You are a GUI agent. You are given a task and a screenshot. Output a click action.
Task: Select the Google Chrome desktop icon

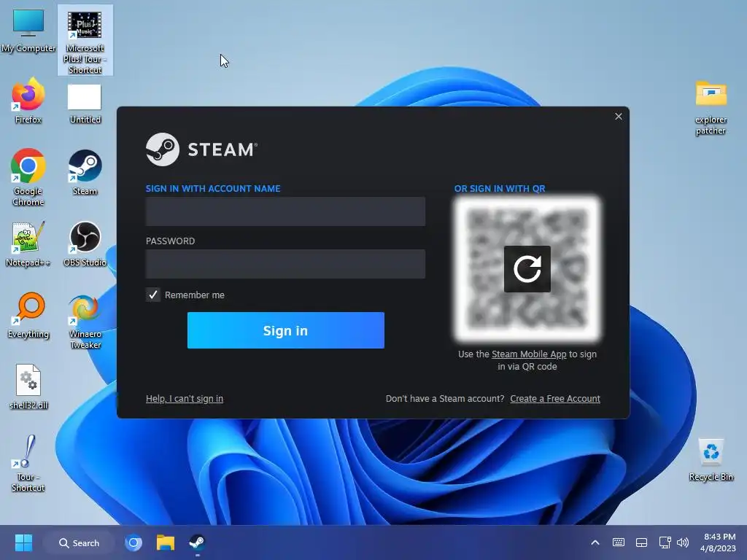(28, 177)
